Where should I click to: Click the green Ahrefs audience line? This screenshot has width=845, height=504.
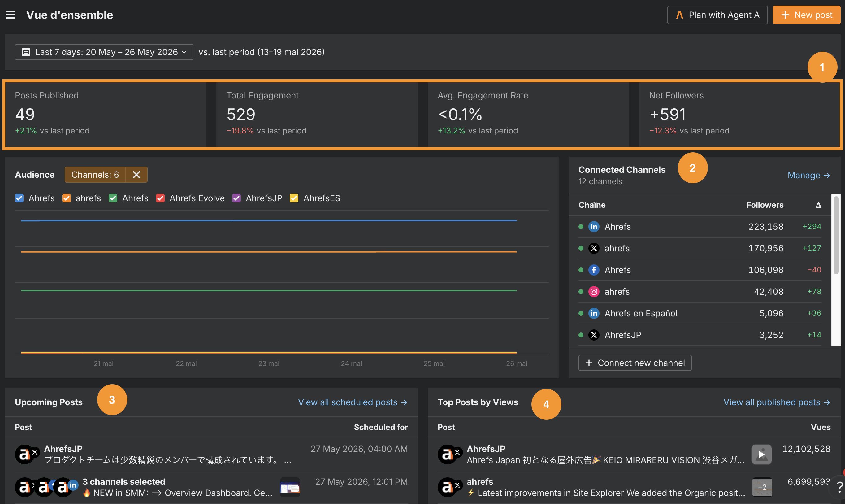pos(269,291)
